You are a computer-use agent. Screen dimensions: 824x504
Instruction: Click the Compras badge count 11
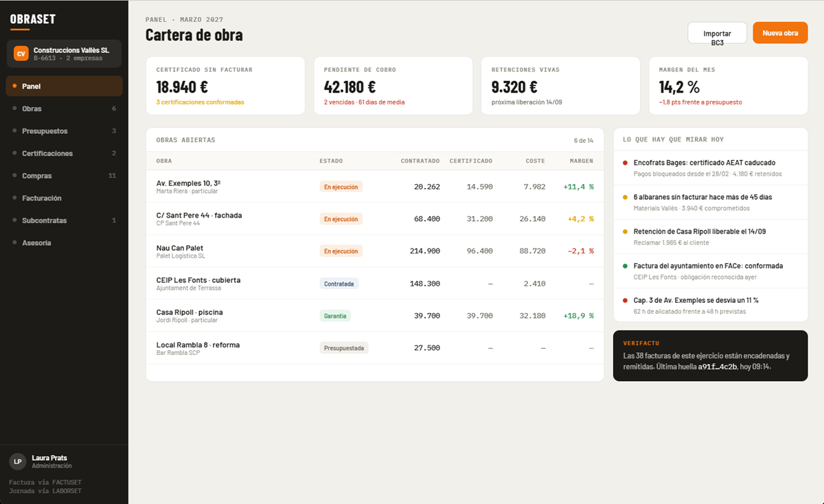coord(113,176)
